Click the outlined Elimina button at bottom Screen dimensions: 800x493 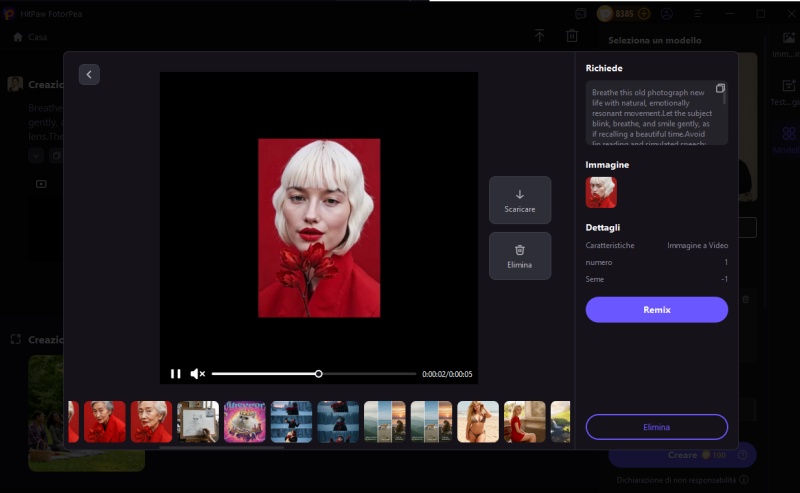[656, 427]
